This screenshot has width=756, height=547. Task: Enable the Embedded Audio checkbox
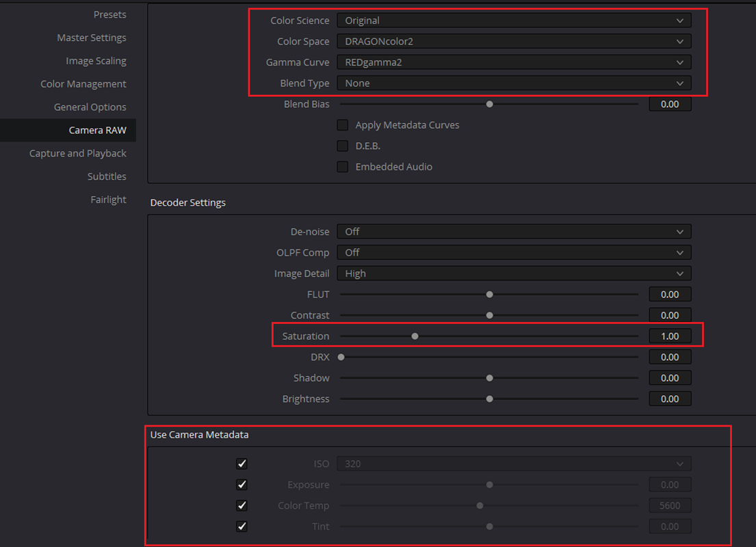(x=342, y=167)
